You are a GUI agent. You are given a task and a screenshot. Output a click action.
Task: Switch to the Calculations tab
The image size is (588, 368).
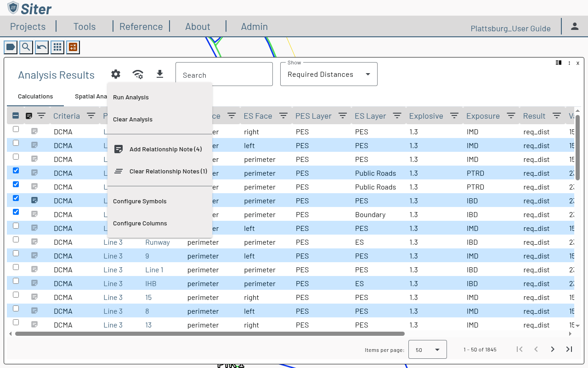(35, 97)
